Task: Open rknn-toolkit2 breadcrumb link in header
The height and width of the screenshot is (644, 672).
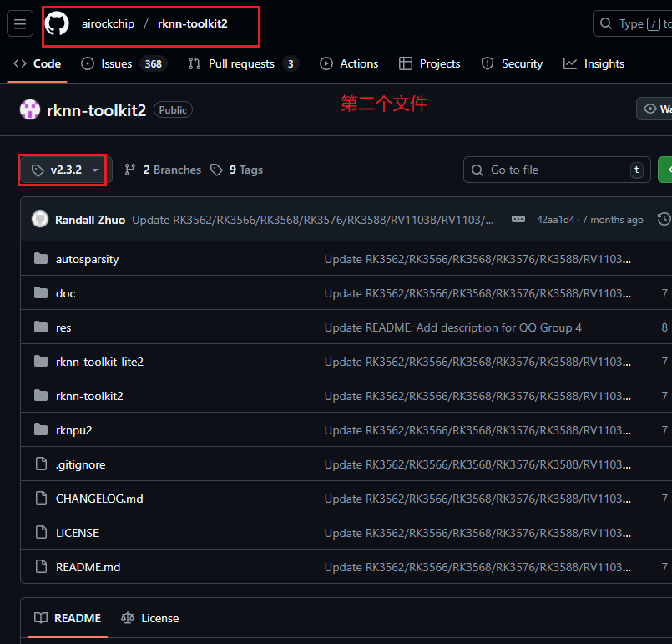Action: point(193,23)
